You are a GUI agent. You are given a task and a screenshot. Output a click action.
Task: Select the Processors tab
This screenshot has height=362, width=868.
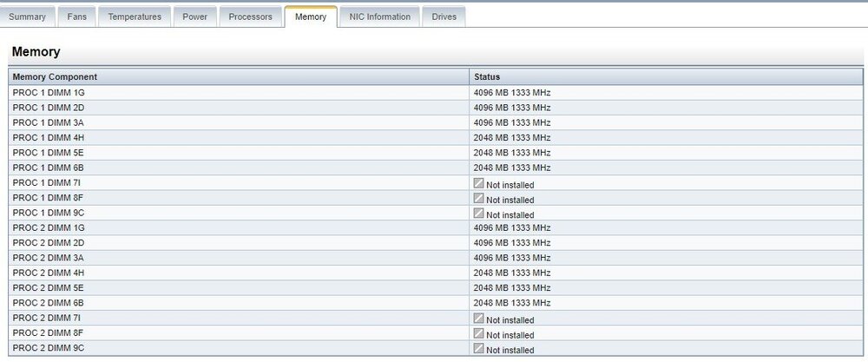pos(250,16)
